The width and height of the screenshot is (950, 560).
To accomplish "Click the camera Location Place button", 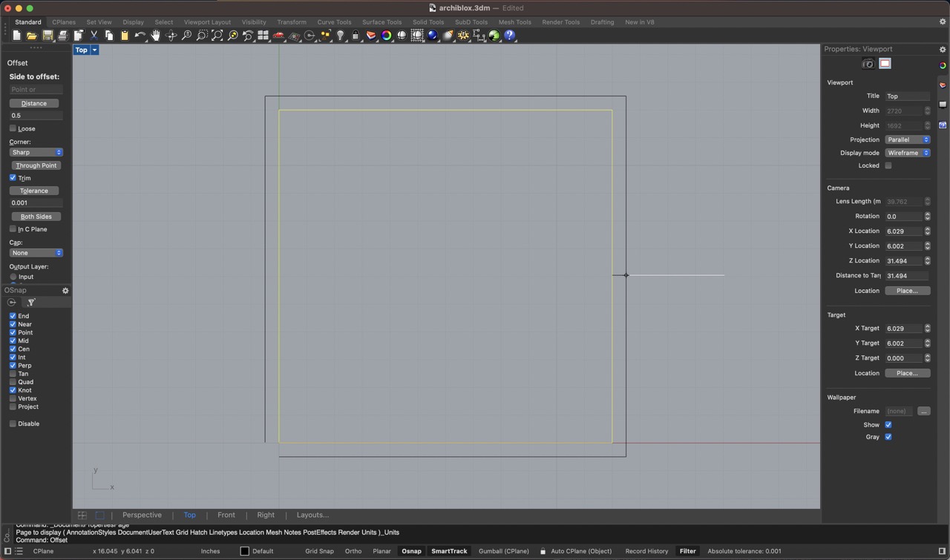I will pyautogui.click(x=908, y=291).
